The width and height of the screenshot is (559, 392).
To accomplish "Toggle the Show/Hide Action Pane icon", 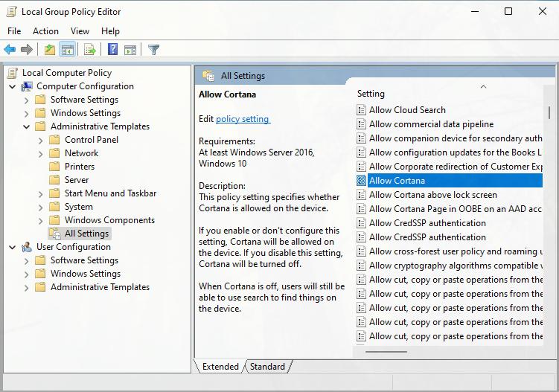I will click(130, 50).
